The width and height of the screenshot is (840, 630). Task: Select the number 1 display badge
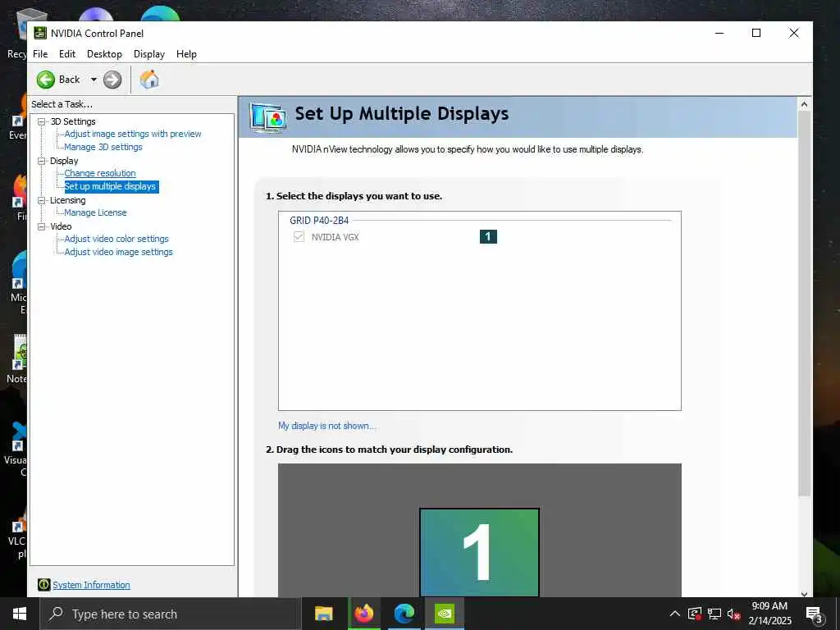click(x=488, y=237)
